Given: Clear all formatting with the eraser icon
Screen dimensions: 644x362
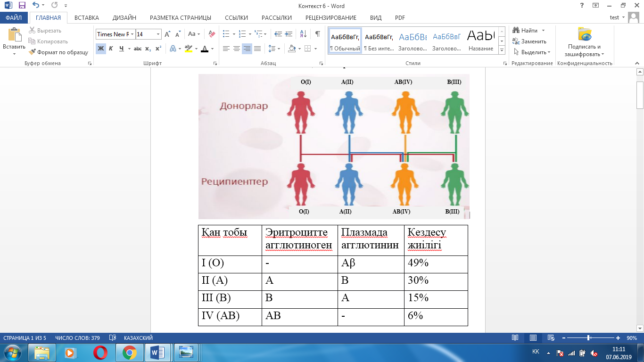Looking at the screenshot, I should [212, 34].
